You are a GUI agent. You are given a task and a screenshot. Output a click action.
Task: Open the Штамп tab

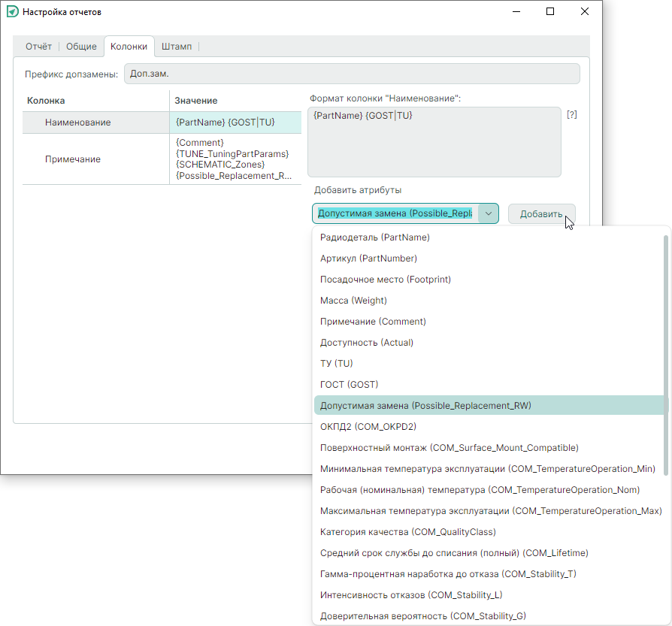tap(177, 47)
